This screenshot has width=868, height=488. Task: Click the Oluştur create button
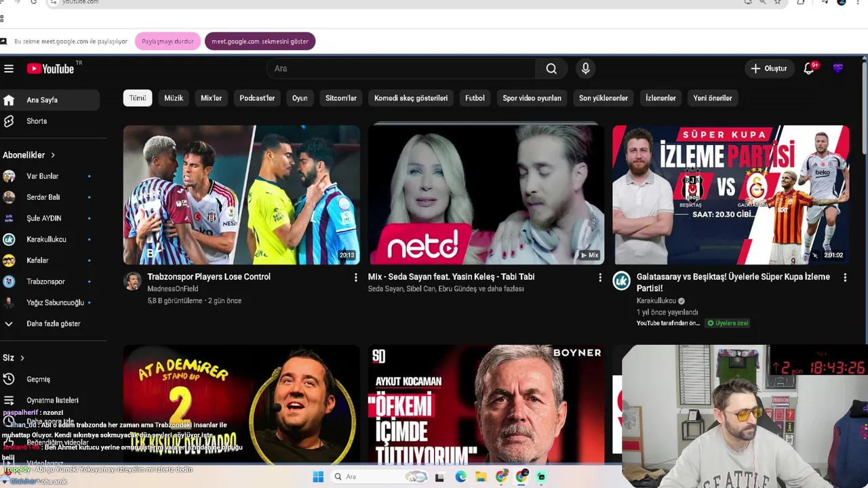769,68
